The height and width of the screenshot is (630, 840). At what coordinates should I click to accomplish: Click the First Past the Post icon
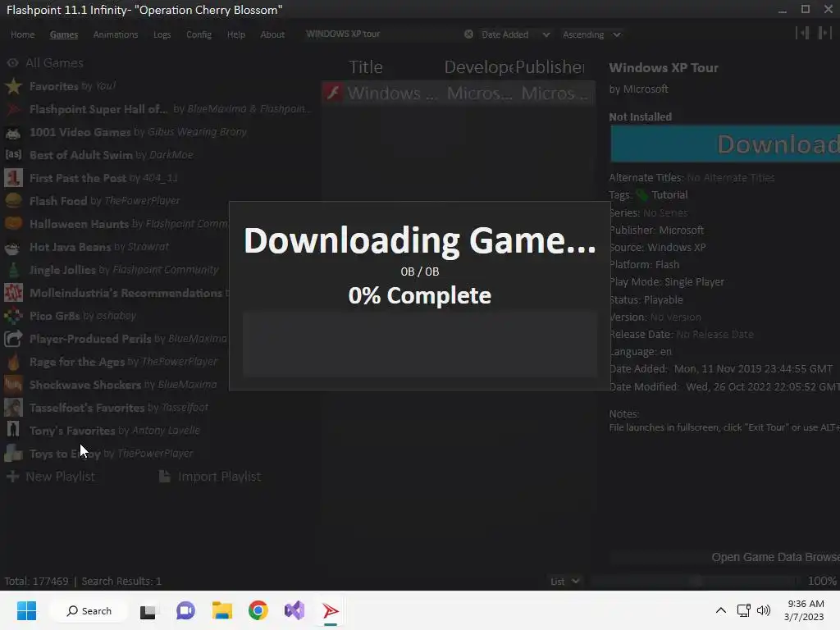tap(13, 178)
